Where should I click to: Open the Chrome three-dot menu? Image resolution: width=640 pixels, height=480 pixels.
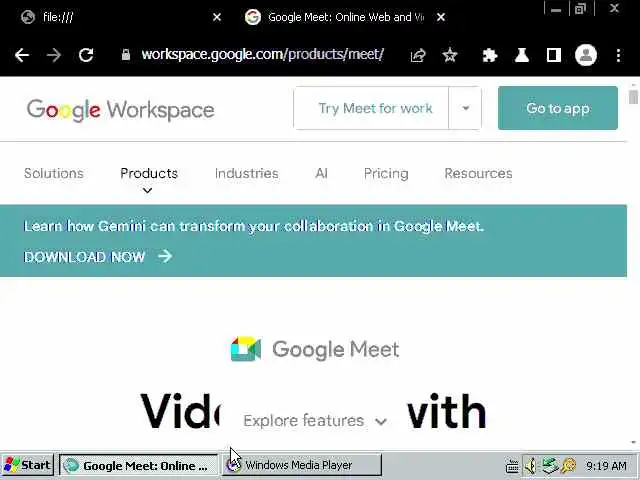pyautogui.click(x=618, y=55)
